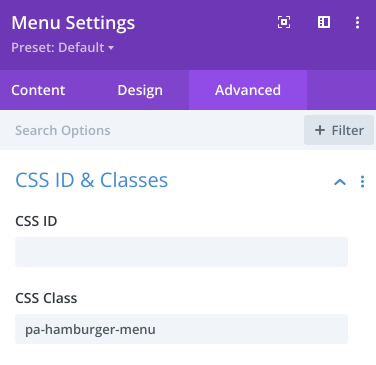The image size is (376, 365).
Task: Click the Filter button
Action: click(x=339, y=130)
